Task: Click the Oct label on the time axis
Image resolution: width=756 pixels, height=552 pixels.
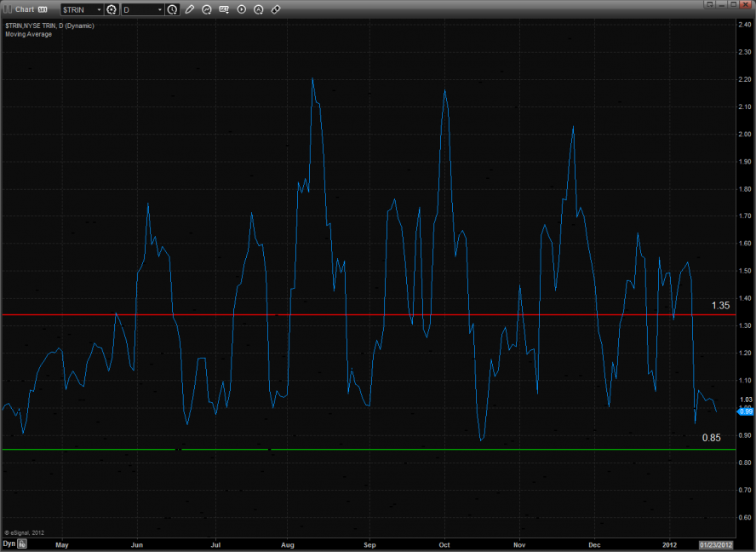Action: pyautogui.click(x=444, y=545)
